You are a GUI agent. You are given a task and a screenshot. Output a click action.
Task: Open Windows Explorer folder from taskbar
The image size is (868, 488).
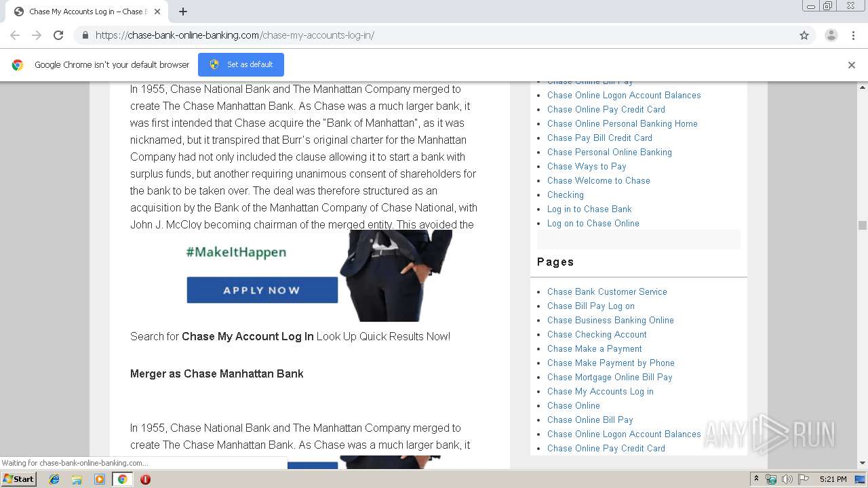point(77,479)
